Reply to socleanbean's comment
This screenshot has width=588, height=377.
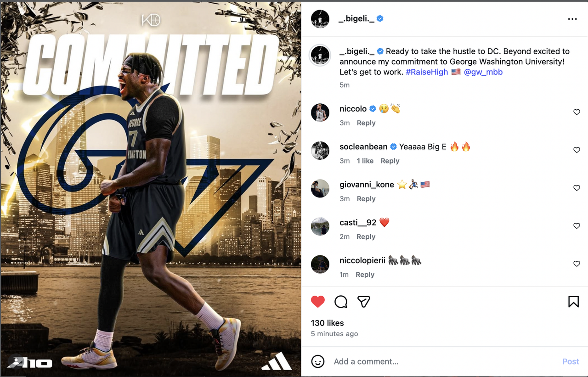[x=390, y=161]
